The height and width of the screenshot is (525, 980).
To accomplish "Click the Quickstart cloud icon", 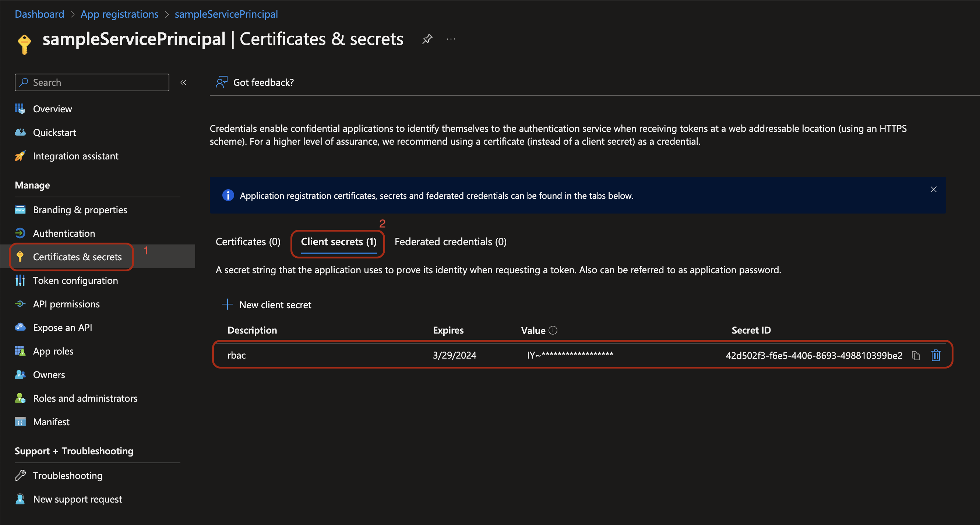I will [x=20, y=133].
